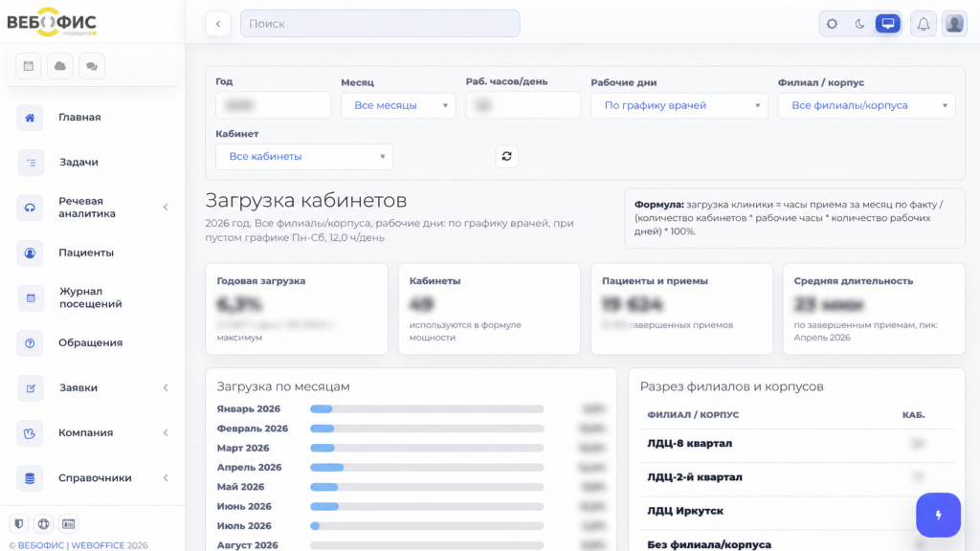This screenshot has height=551, width=980.
Task: Open calendar icon in sidebar toolbar
Action: point(28,66)
